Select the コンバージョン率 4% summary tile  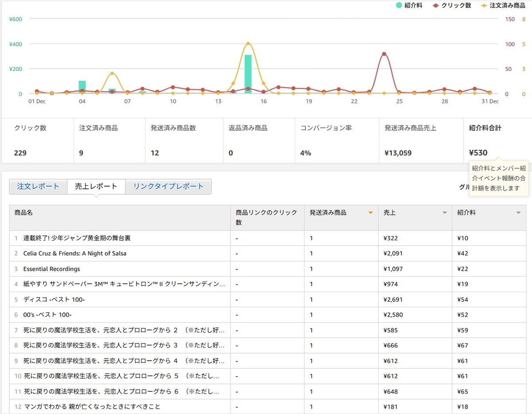337,141
